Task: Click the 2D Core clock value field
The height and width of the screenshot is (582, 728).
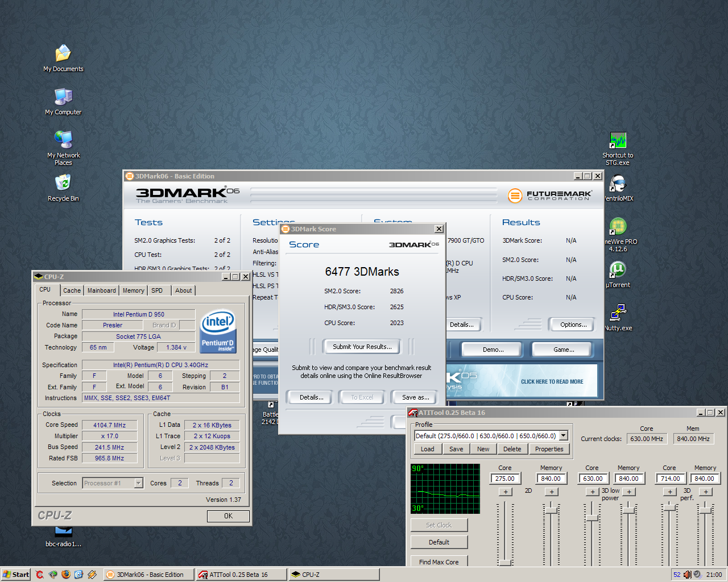Action: [x=504, y=479]
